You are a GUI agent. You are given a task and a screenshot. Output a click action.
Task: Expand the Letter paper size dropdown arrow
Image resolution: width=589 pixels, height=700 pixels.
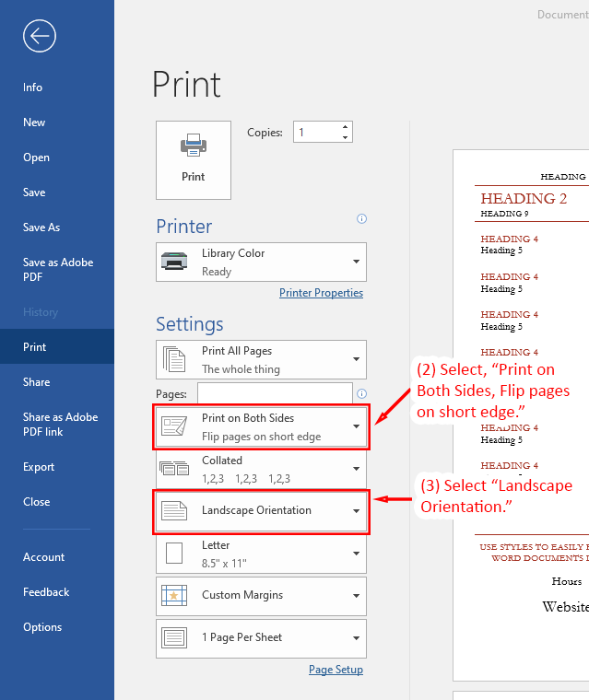[x=356, y=554]
